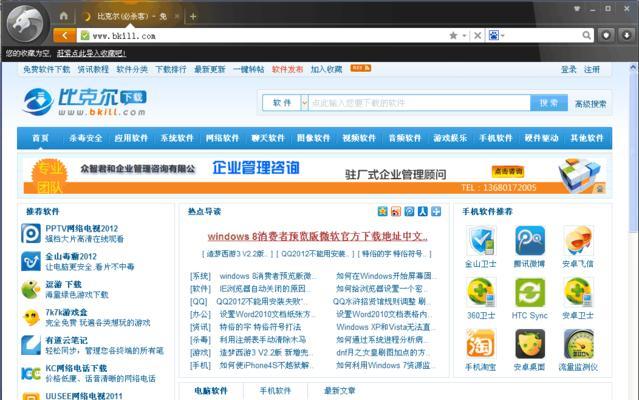Open article 设置Word2010文档纸张方
This screenshot has height=400, width=639.
[x=265, y=314]
